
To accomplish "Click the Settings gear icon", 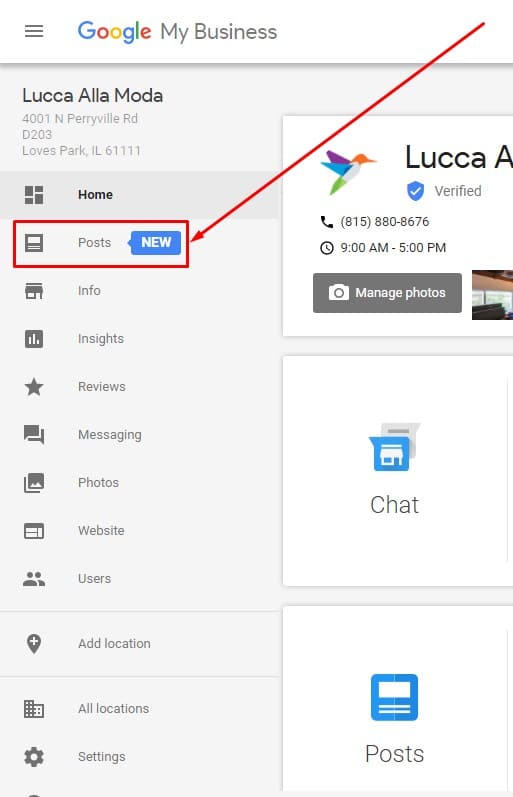I will coord(34,757).
